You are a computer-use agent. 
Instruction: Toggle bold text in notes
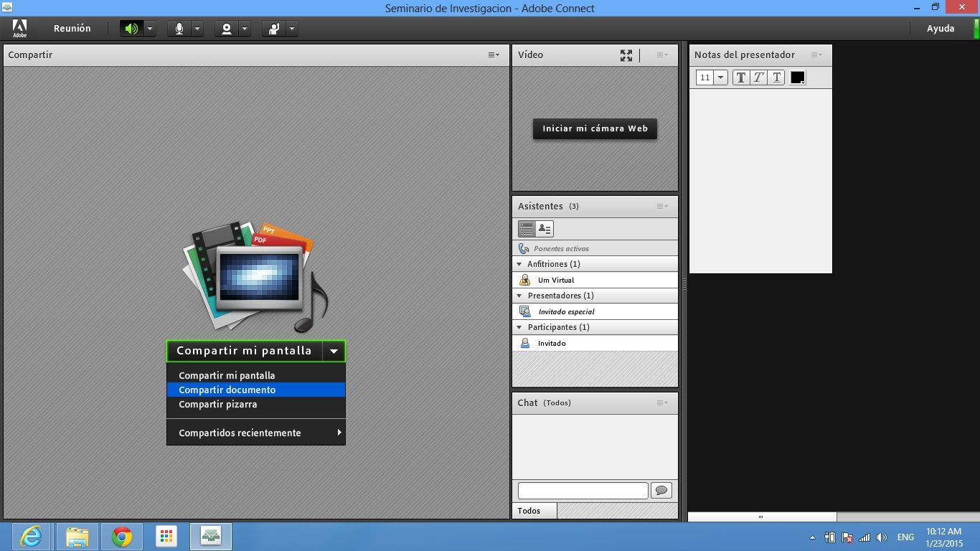point(741,77)
